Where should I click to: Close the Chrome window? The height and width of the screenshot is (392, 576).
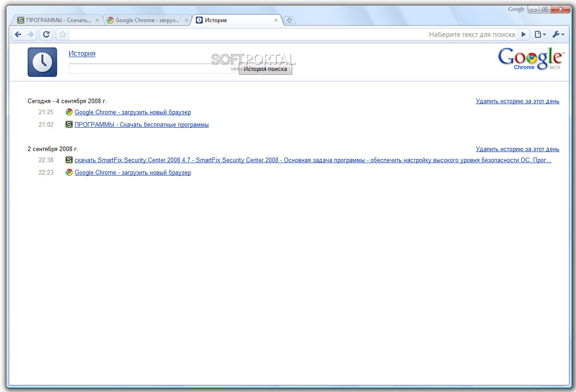pos(561,9)
